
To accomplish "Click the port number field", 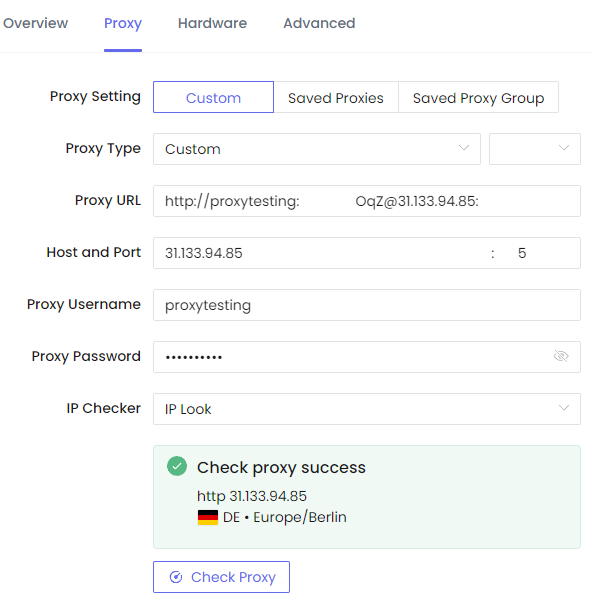I will click(539, 253).
